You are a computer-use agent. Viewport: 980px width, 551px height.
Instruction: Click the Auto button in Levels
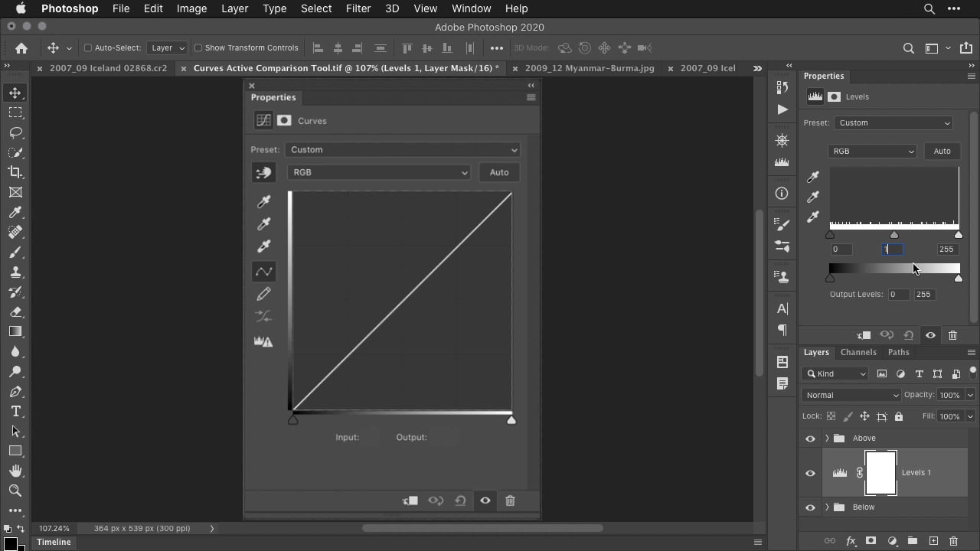[942, 151]
